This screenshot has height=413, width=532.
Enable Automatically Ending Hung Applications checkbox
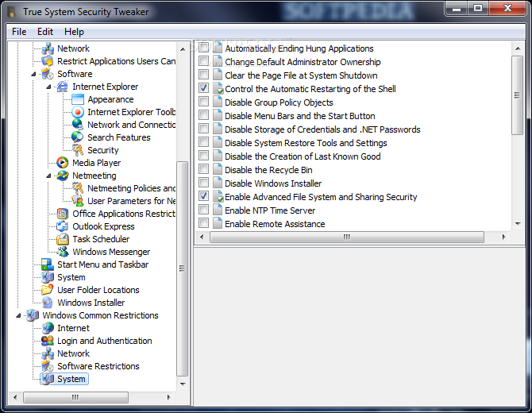click(x=203, y=48)
